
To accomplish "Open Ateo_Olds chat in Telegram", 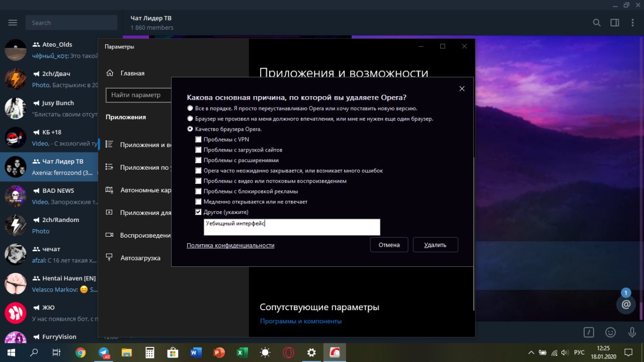I will point(49,50).
